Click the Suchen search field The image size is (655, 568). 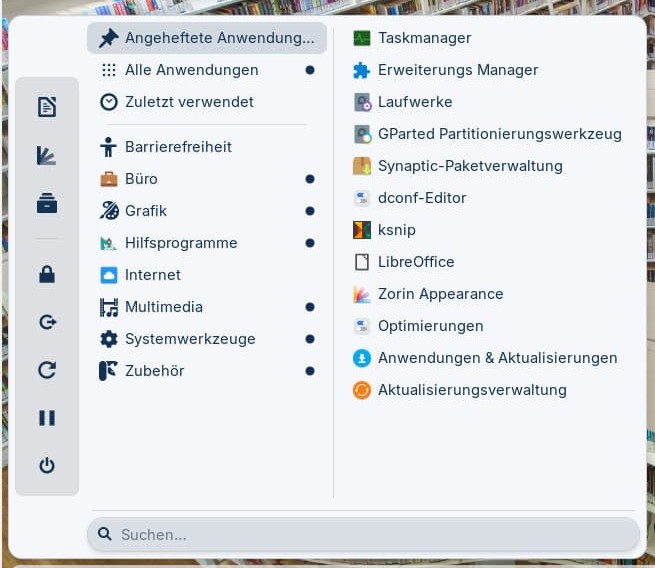pos(363,535)
